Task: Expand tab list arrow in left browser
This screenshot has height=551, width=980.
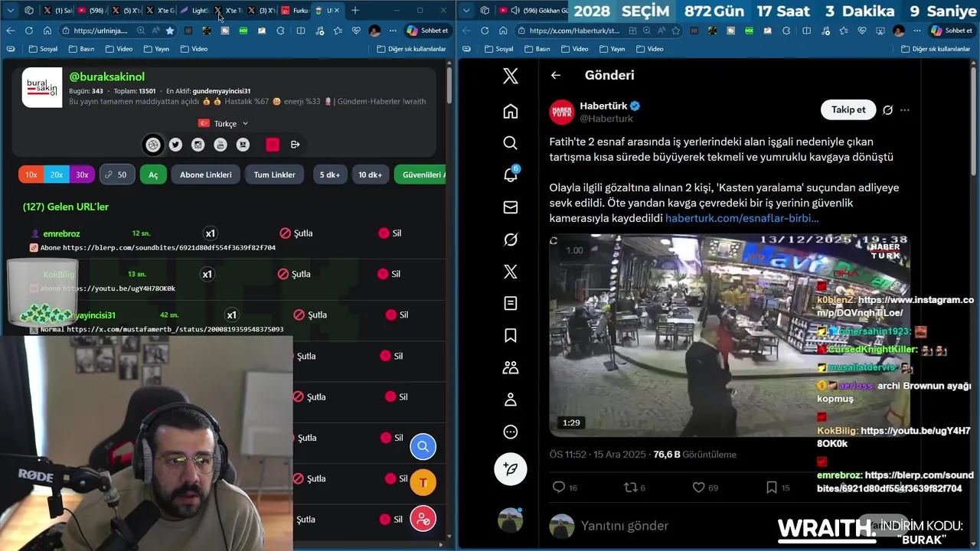Action: click(x=10, y=10)
